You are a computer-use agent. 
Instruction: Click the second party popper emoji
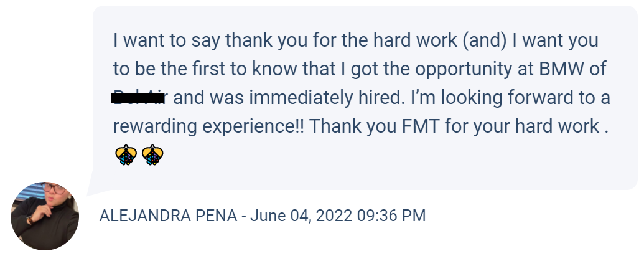(152, 155)
